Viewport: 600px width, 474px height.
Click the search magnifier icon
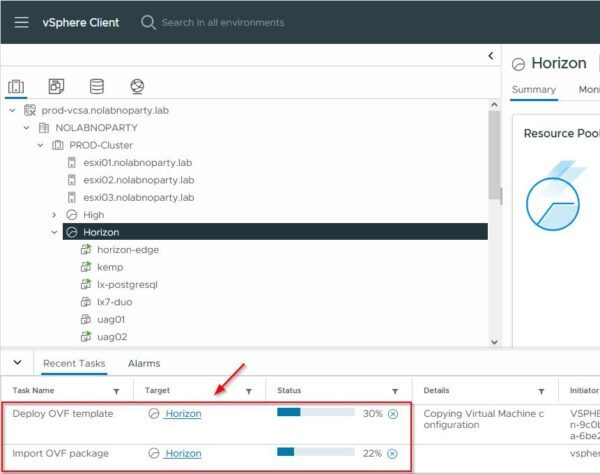click(x=148, y=23)
